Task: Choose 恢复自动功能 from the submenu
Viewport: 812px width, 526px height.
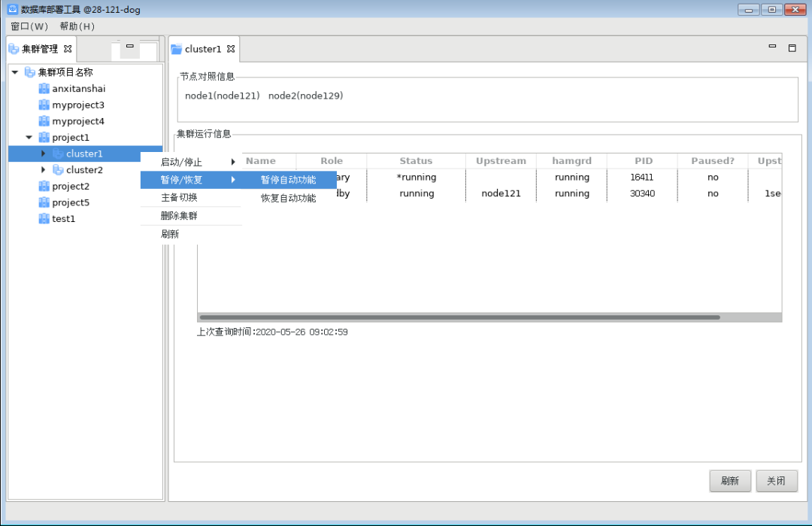Action: point(288,199)
